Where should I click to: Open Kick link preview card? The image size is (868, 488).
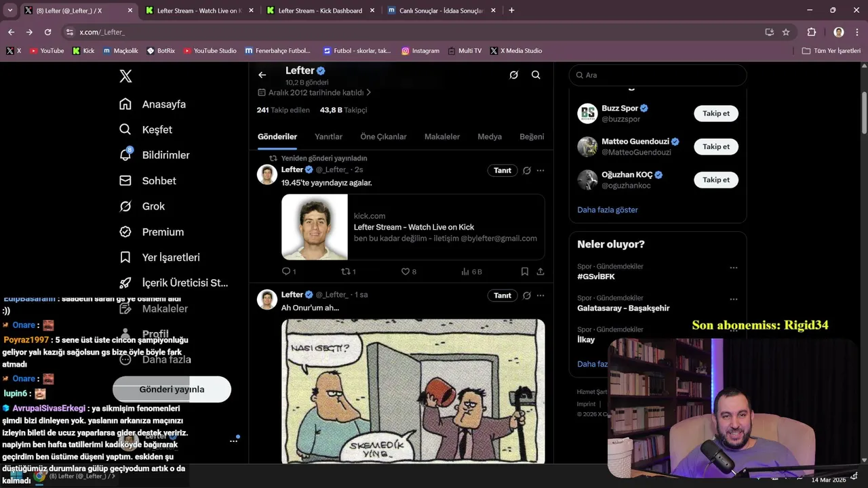[x=413, y=227]
